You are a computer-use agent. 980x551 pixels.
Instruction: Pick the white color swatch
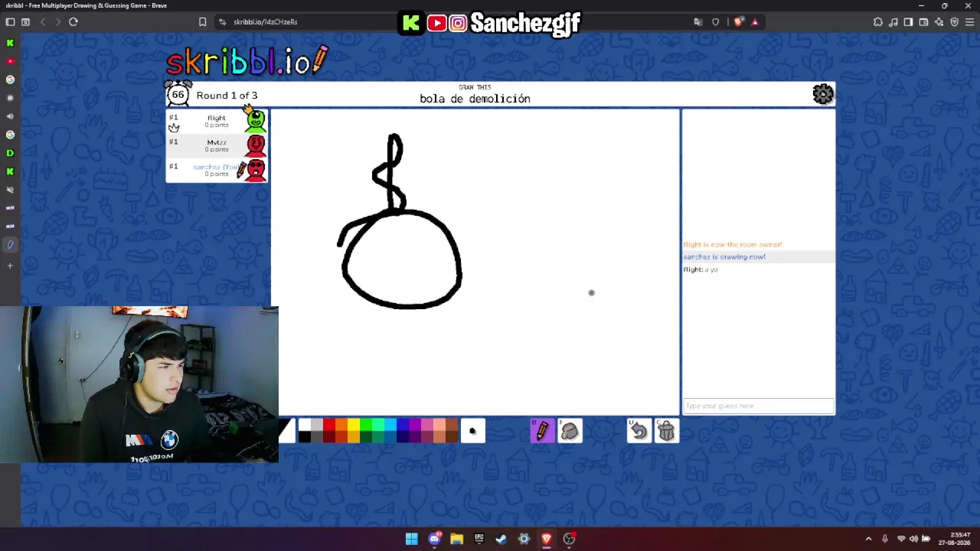point(305,425)
